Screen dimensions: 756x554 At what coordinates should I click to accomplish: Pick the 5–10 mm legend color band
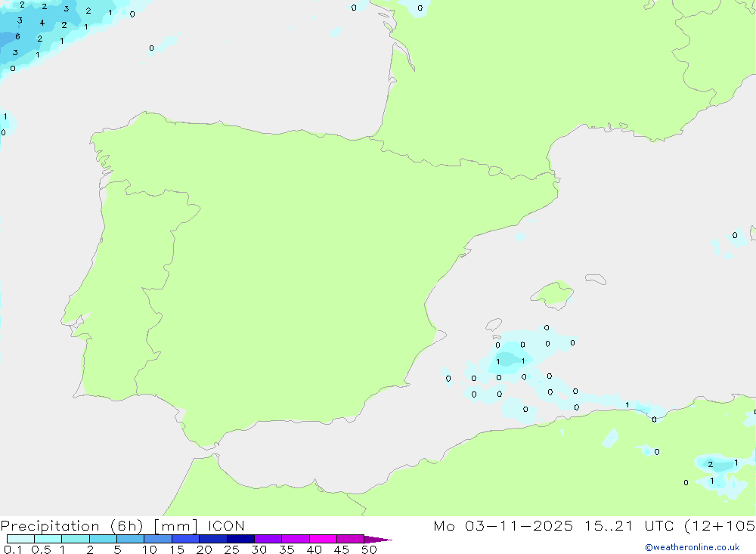(130, 539)
